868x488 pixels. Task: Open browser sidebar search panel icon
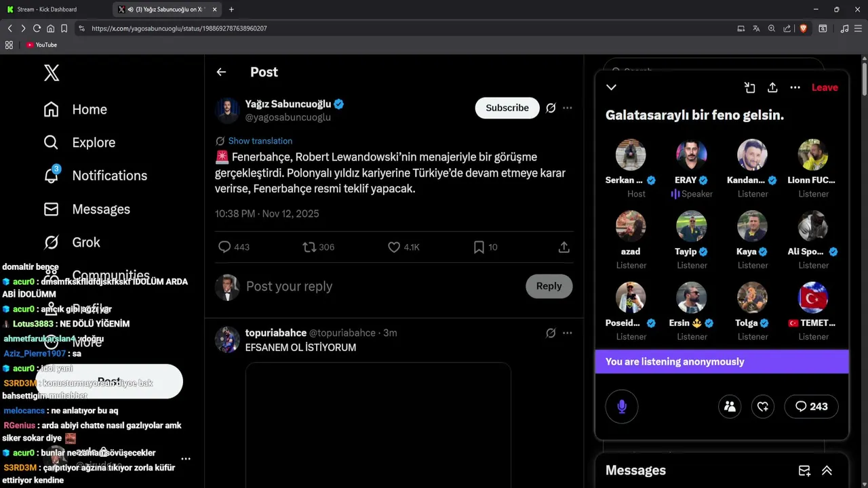point(823,28)
